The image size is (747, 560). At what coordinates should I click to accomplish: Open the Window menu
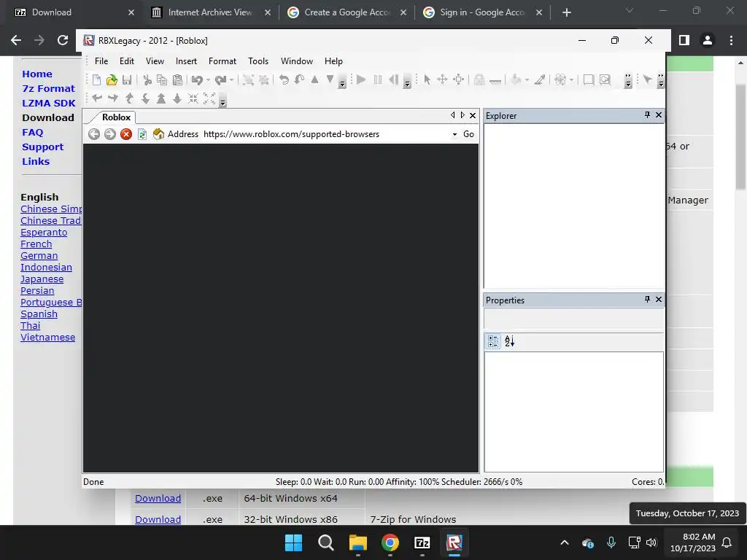coord(297,61)
